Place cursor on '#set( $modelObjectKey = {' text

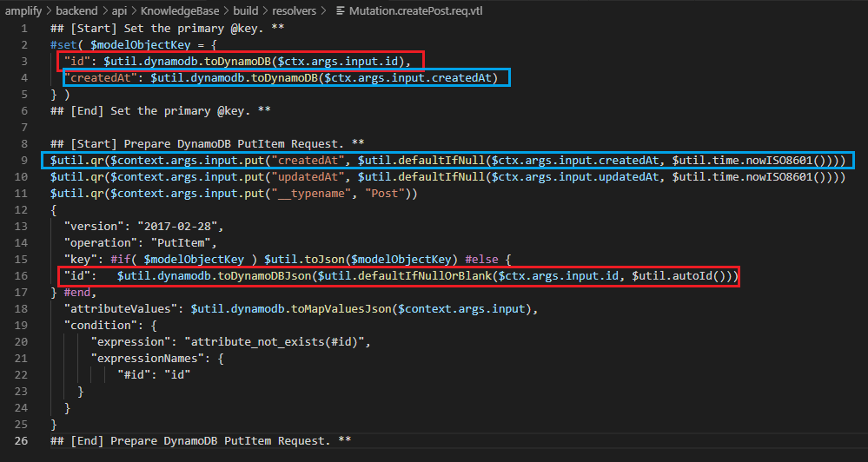(134, 45)
